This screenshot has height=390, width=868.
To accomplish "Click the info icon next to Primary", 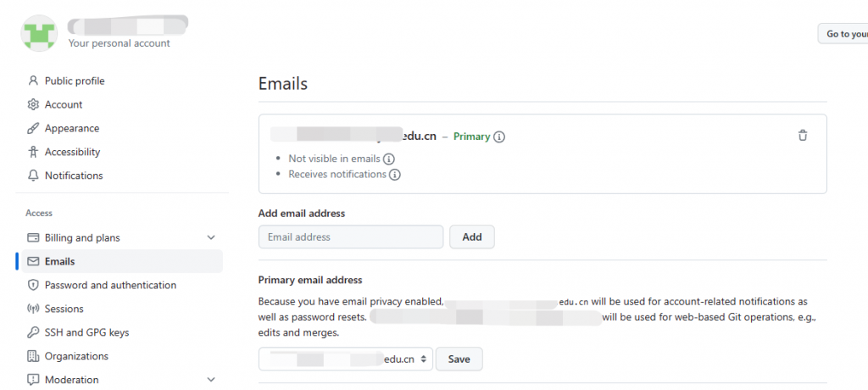I will (498, 136).
